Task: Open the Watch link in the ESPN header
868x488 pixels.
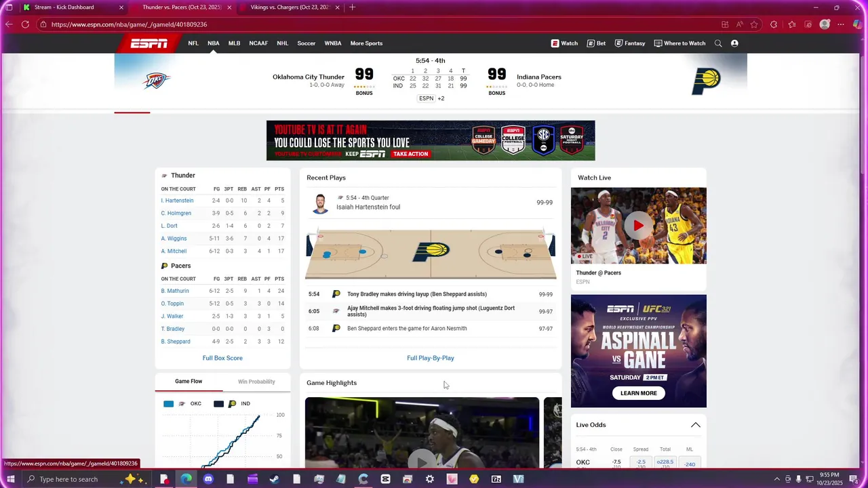Action: coord(564,43)
